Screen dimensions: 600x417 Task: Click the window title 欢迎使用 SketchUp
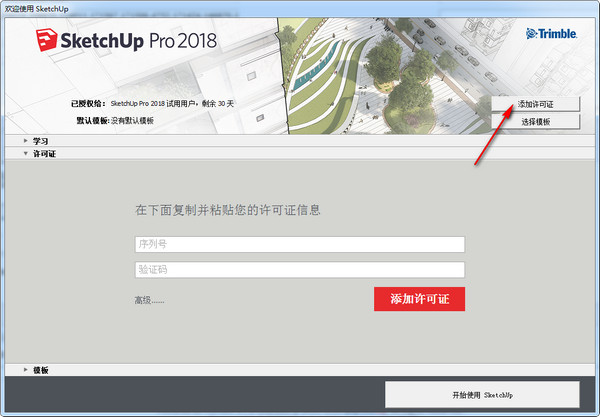[x=37, y=8]
